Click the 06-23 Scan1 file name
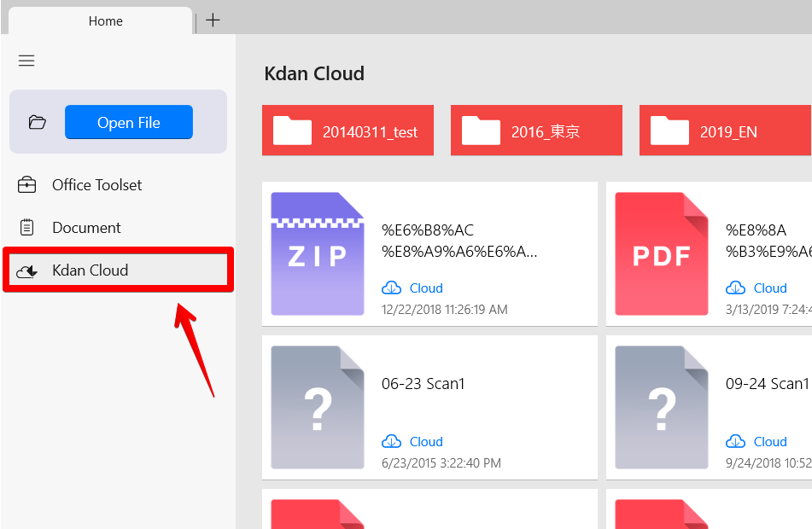Screen dimensions: 812x529 point(424,384)
